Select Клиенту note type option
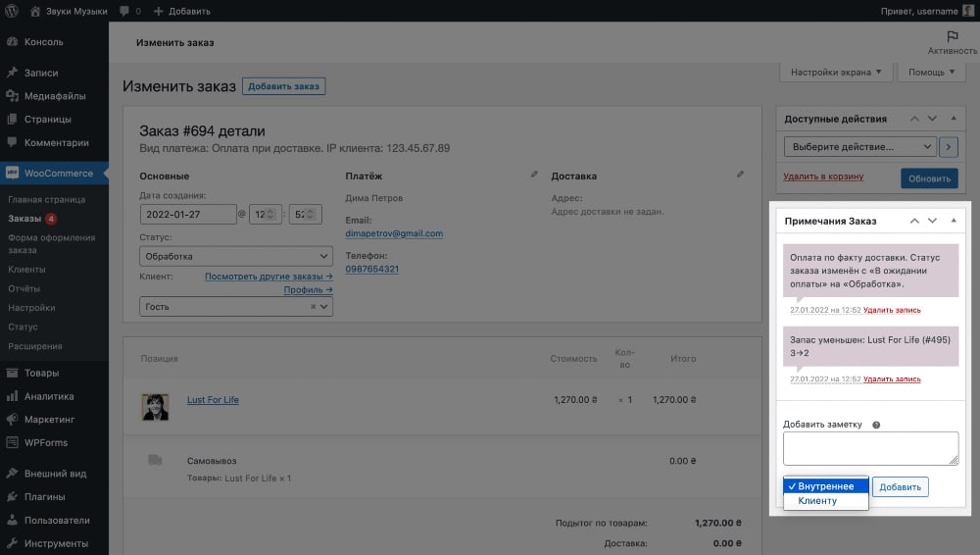980x555 pixels. [825, 500]
